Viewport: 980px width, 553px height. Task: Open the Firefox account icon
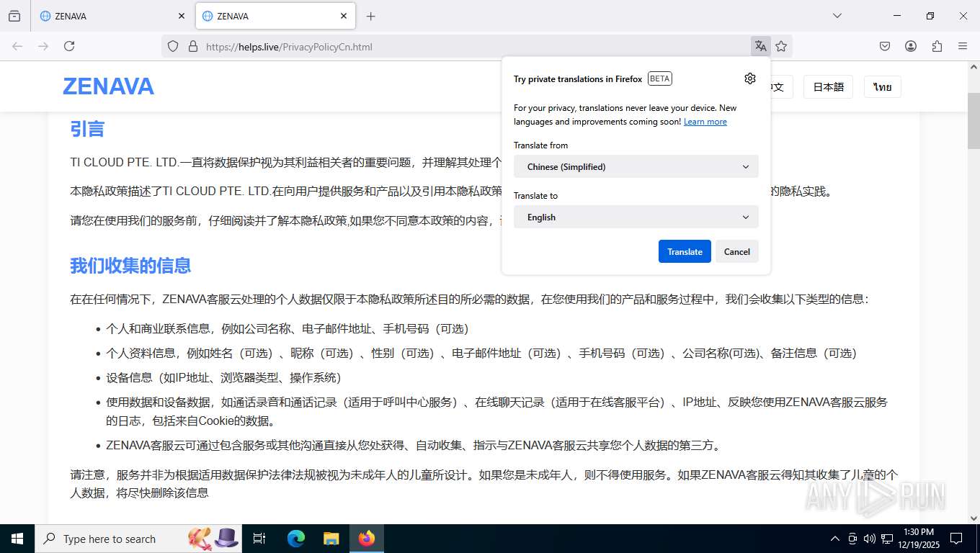click(x=911, y=46)
